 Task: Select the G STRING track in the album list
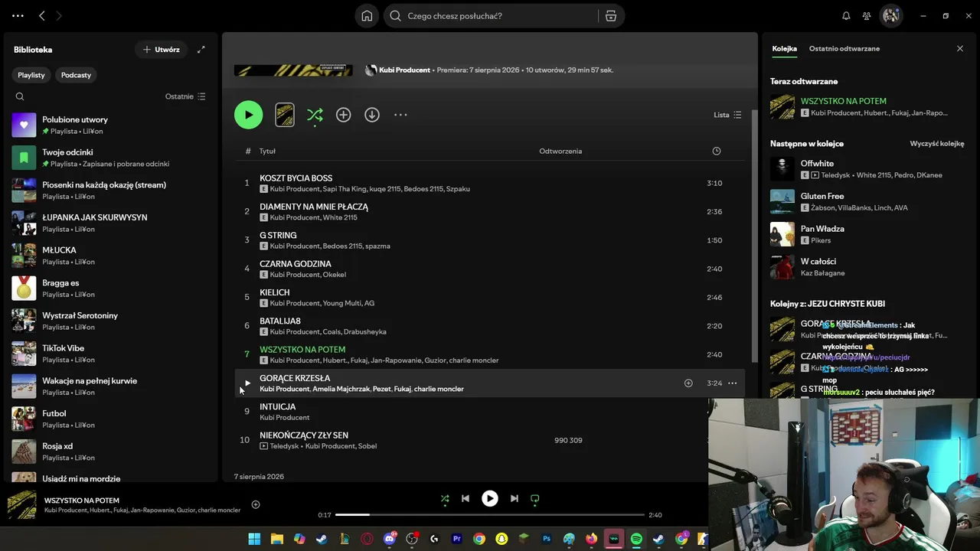tap(490, 240)
